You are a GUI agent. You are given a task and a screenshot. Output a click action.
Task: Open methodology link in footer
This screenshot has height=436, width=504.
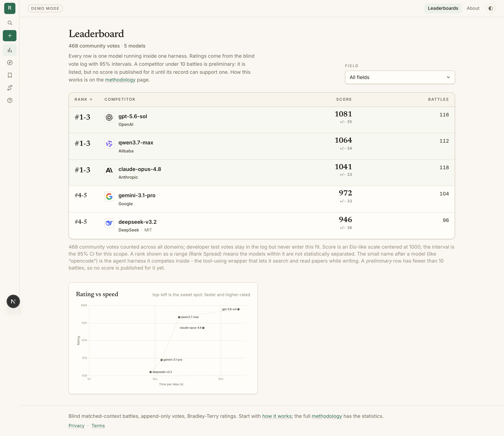tap(327, 416)
